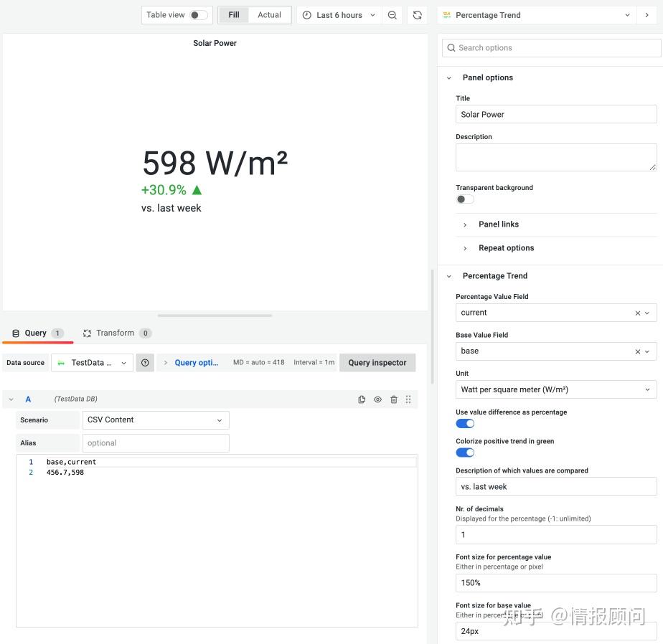This screenshot has height=644, width=663.
Task: Click the '(TestData DB)' query label
Action: click(x=75, y=399)
